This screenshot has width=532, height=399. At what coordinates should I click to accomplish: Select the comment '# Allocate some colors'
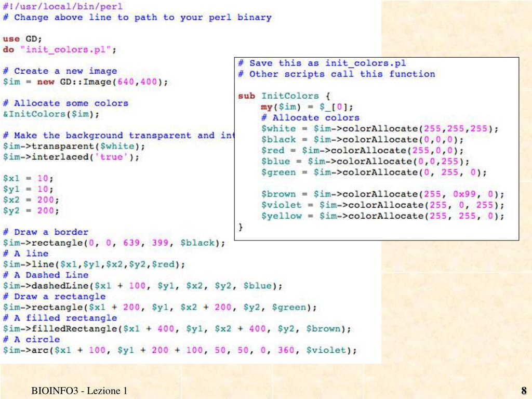coord(66,103)
